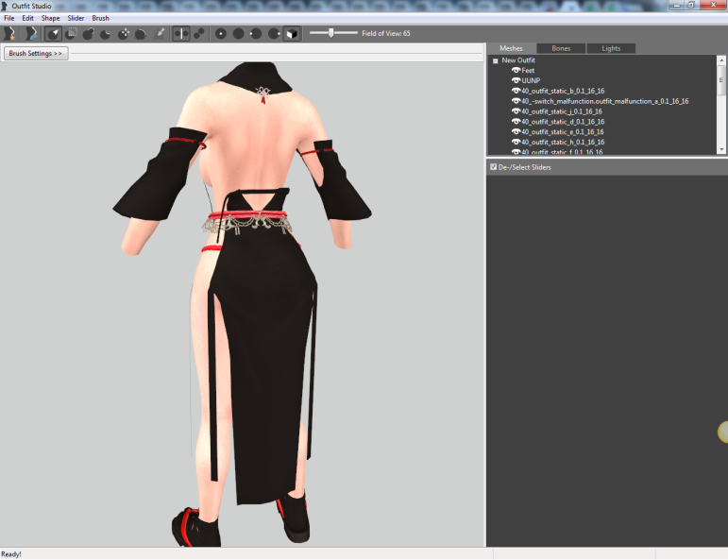Open the Slider menu
The height and width of the screenshot is (560, 728).
point(76,18)
